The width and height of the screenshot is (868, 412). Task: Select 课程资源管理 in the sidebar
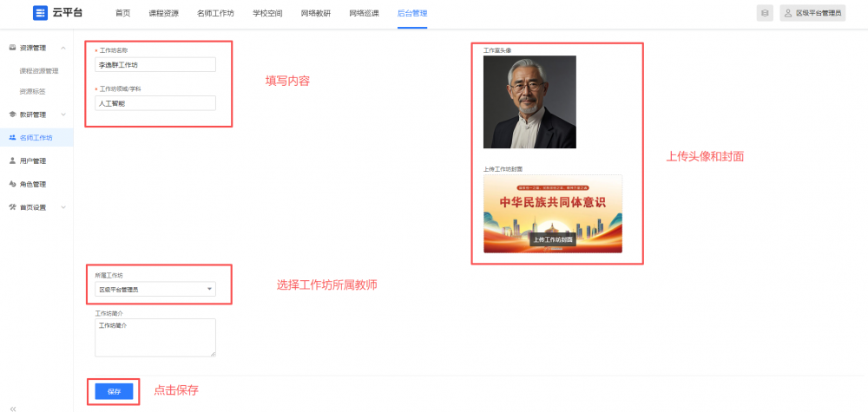39,71
